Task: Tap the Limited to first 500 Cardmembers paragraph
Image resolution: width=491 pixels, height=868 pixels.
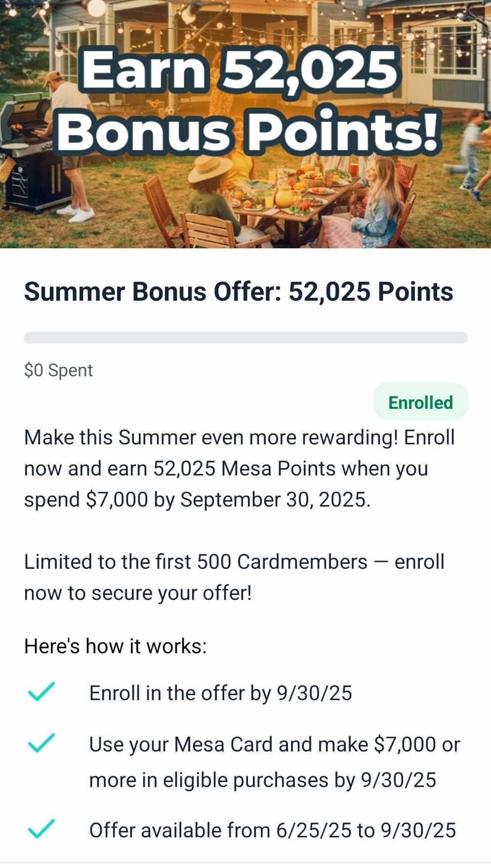Action: click(x=234, y=577)
